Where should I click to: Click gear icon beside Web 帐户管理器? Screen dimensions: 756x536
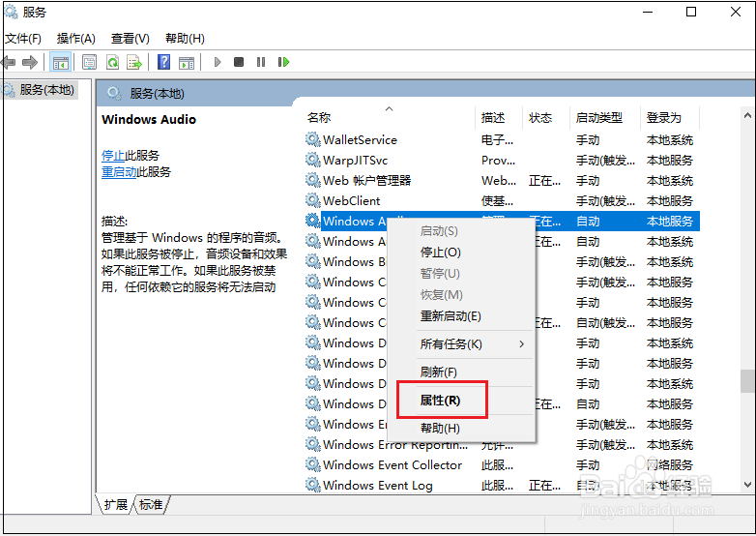point(313,180)
